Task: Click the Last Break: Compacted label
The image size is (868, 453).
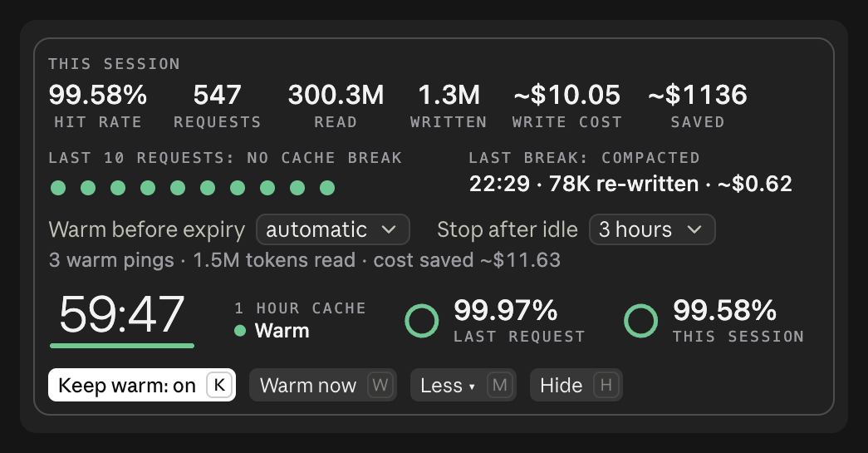Action: tap(584, 158)
